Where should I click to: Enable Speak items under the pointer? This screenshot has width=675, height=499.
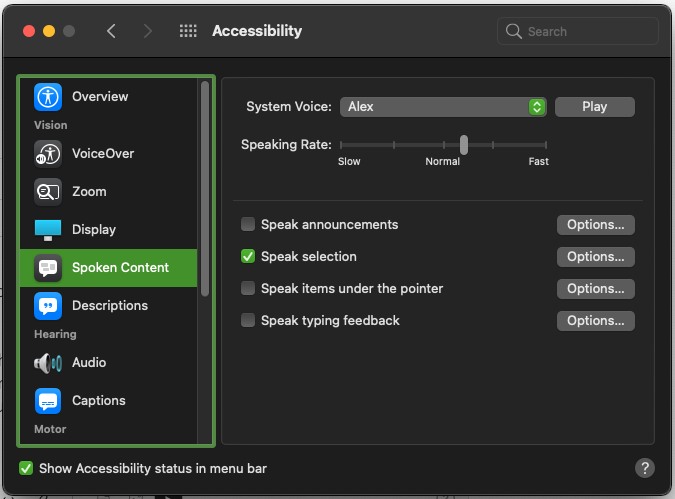[x=248, y=289]
